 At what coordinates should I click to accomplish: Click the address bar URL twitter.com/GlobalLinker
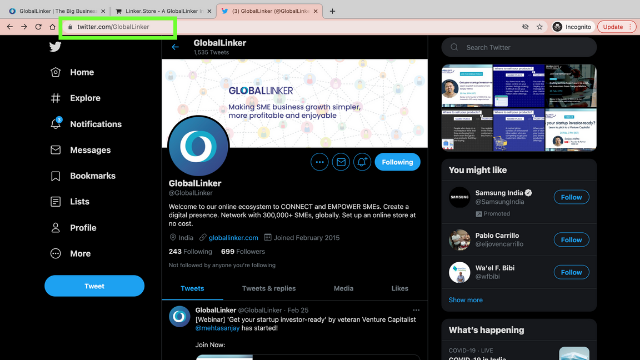pos(113,27)
